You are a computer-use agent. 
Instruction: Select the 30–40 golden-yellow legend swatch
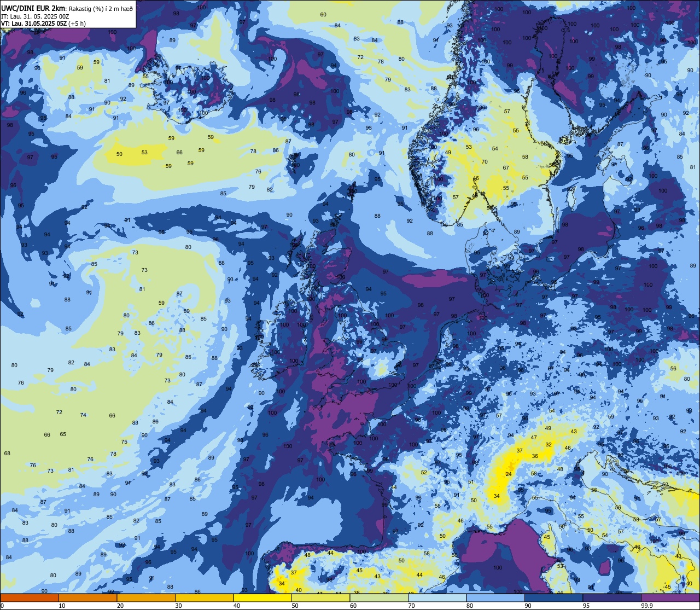[x=204, y=598]
